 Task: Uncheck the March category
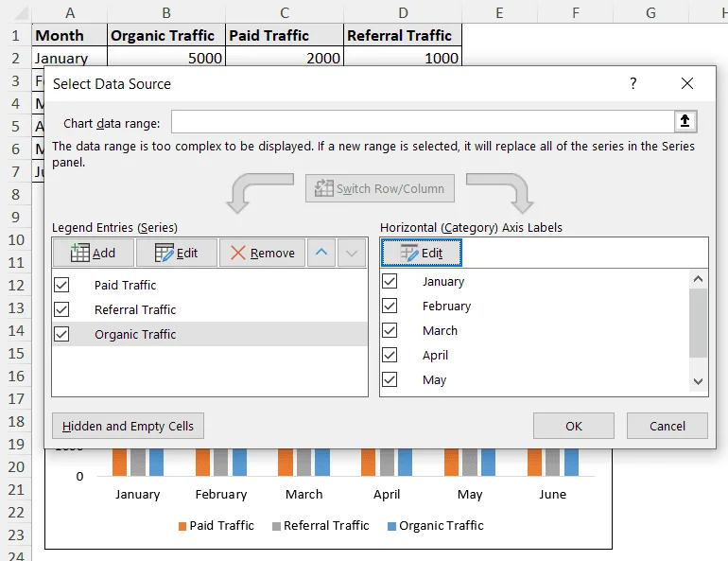tap(390, 330)
